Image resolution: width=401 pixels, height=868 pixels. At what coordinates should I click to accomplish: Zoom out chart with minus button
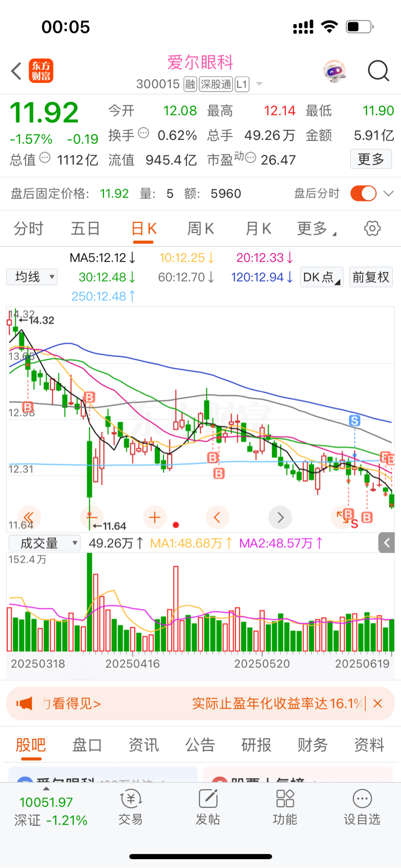click(91, 517)
